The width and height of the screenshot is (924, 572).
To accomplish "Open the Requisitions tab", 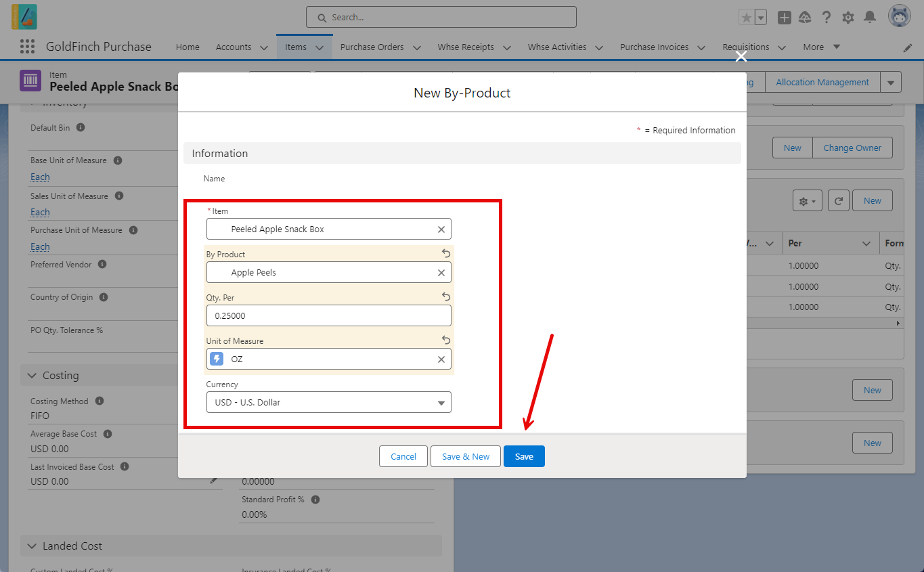I will (746, 47).
